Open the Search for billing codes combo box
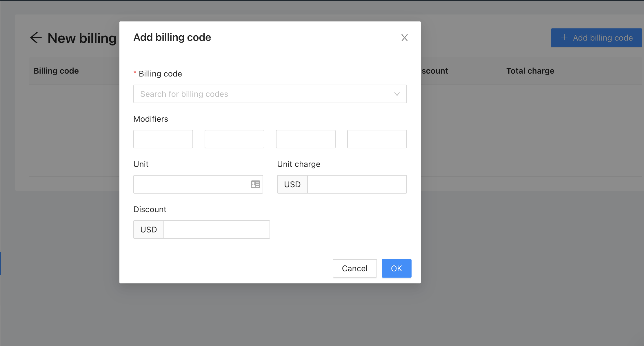The width and height of the screenshot is (644, 346). click(x=261, y=94)
